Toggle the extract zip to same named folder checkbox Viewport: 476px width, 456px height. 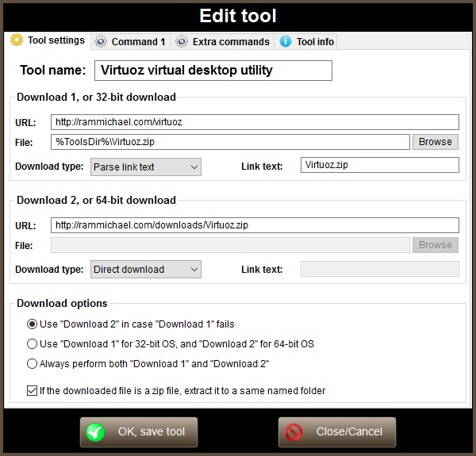32,390
